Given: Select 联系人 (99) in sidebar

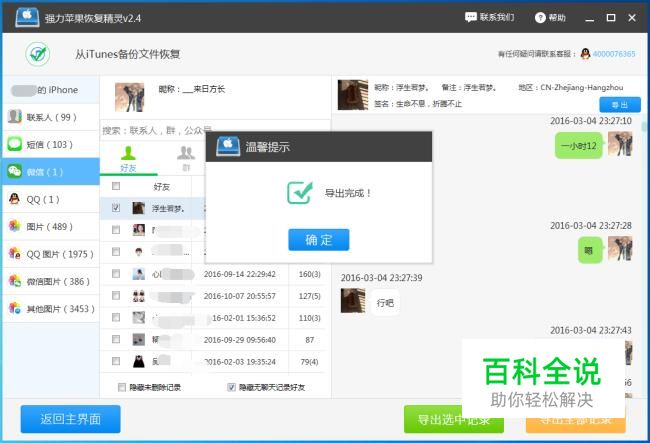Looking at the screenshot, I should tap(51, 117).
